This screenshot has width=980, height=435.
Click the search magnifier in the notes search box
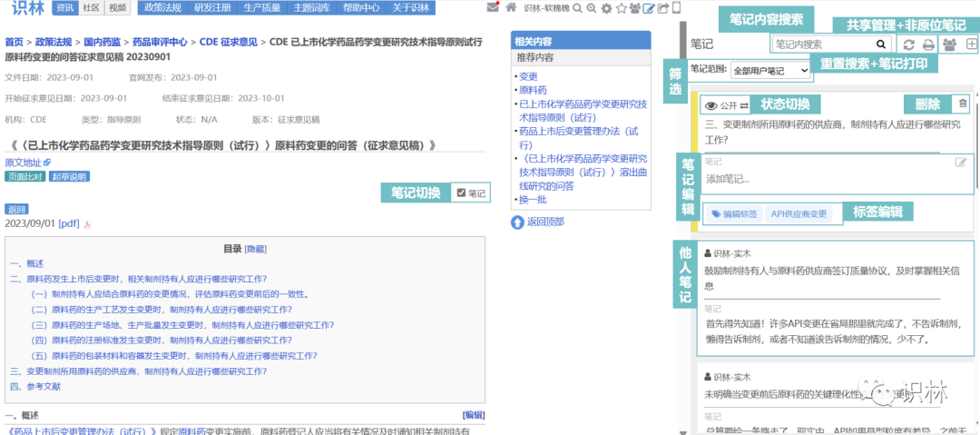[881, 44]
